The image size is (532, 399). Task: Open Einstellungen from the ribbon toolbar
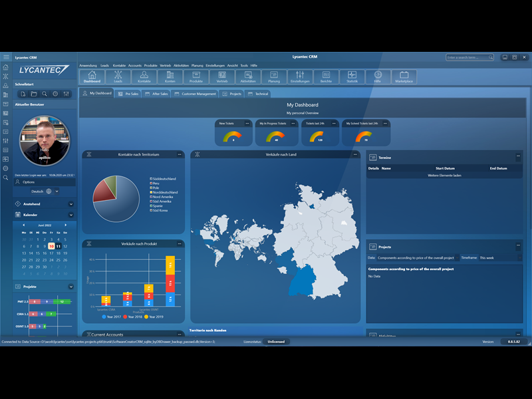click(x=300, y=77)
